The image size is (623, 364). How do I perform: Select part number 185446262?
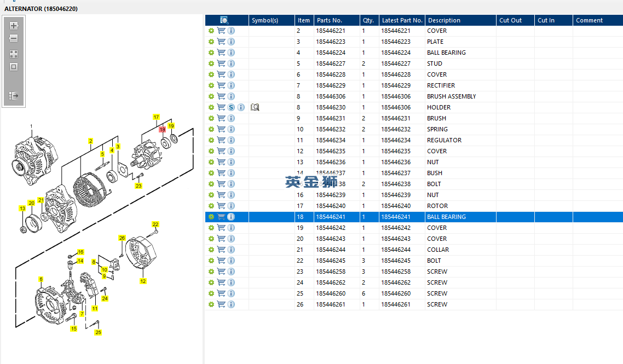coord(331,282)
